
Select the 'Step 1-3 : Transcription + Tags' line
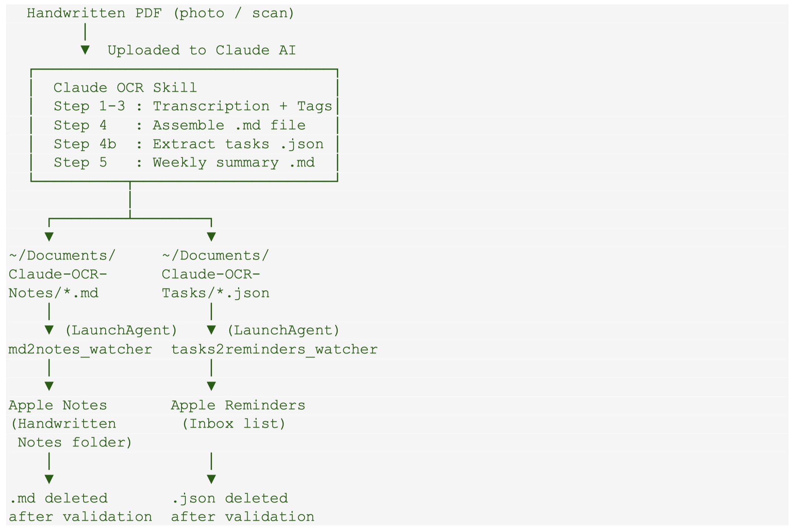[x=192, y=106]
